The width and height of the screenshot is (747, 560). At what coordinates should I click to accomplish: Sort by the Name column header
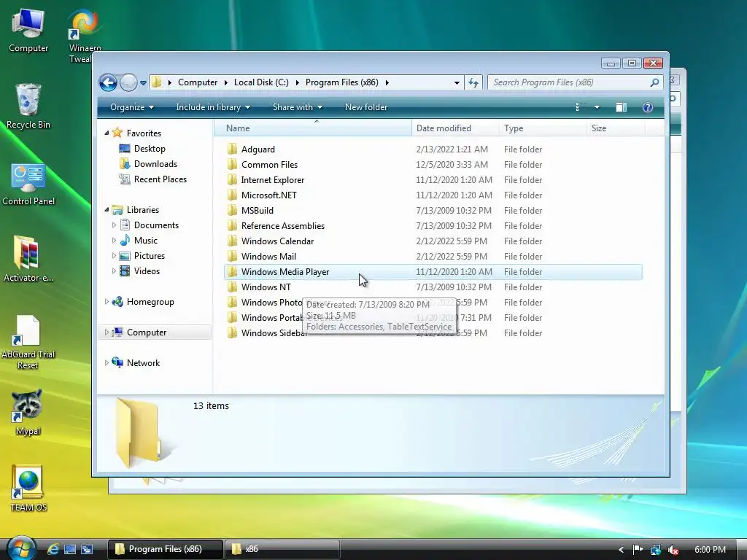click(312, 128)
